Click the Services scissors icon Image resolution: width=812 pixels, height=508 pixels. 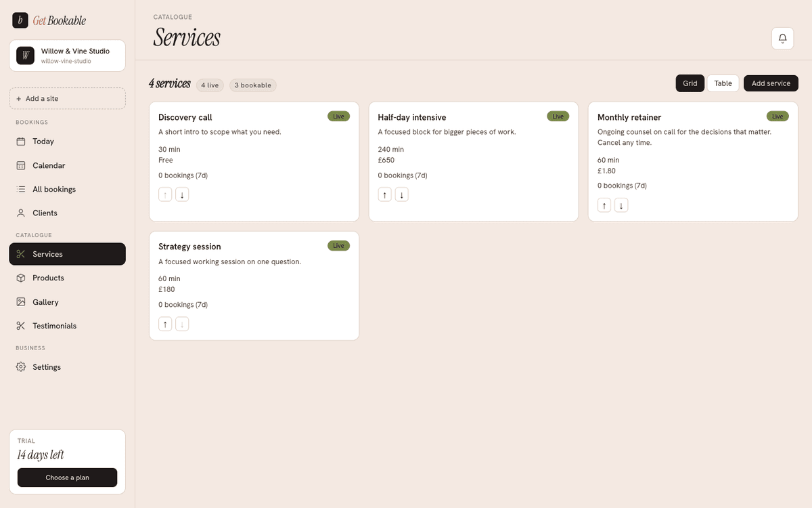[x=21, y=254]
